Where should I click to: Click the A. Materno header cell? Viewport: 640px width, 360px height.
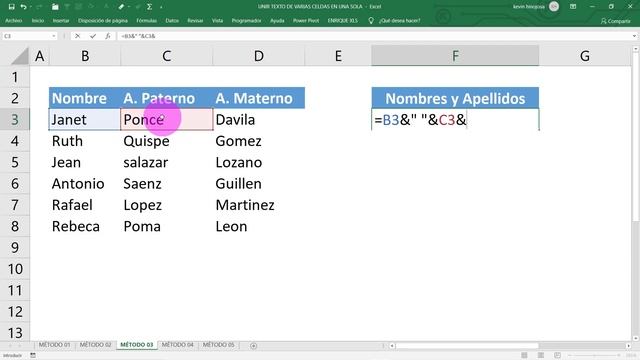coord(259,98)
